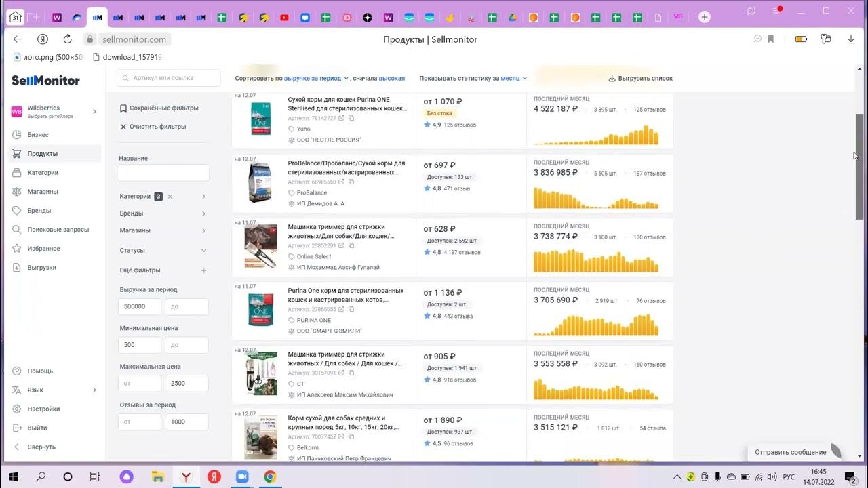The height and width of the screenshot is (488, 868).
Task: Expand the Categories filter
Action: (x=203, y=197)
